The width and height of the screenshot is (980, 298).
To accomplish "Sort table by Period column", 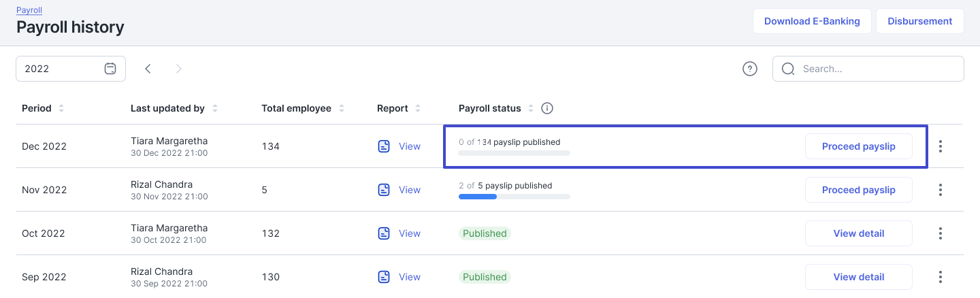I will (x=61, y=108).
